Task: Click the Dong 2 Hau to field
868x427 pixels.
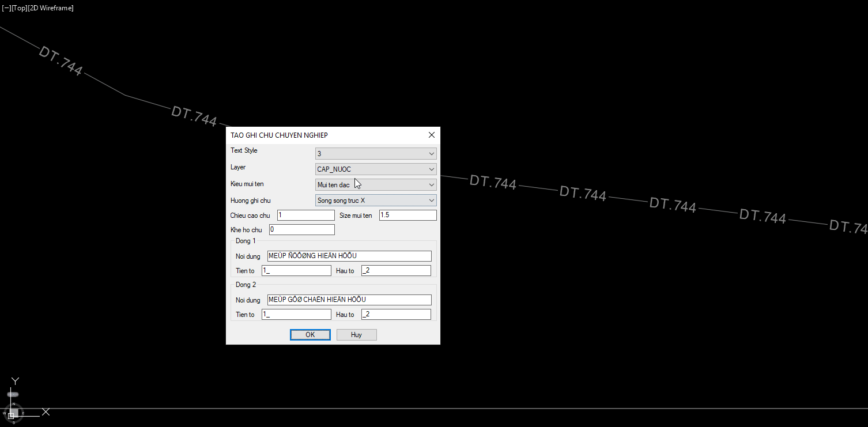Action: 396,314
